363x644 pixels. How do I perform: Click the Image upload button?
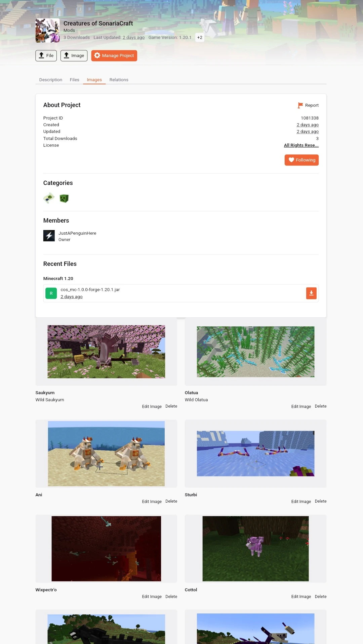pyautogui.click(x=74, y=56)
